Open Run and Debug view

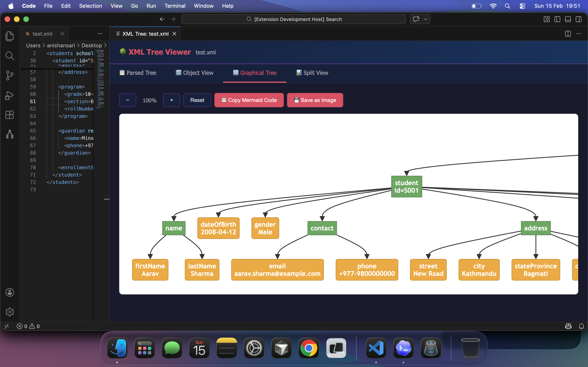click(9, 95)
